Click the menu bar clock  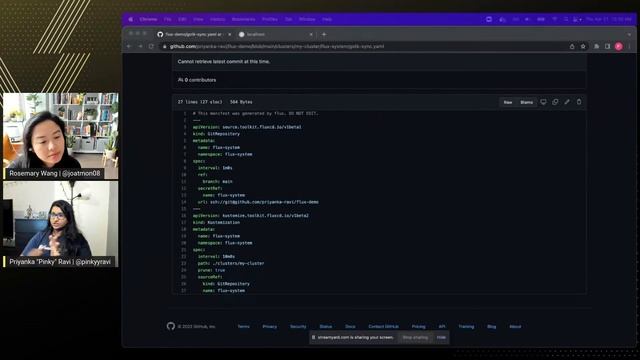(x=609, y=19)
